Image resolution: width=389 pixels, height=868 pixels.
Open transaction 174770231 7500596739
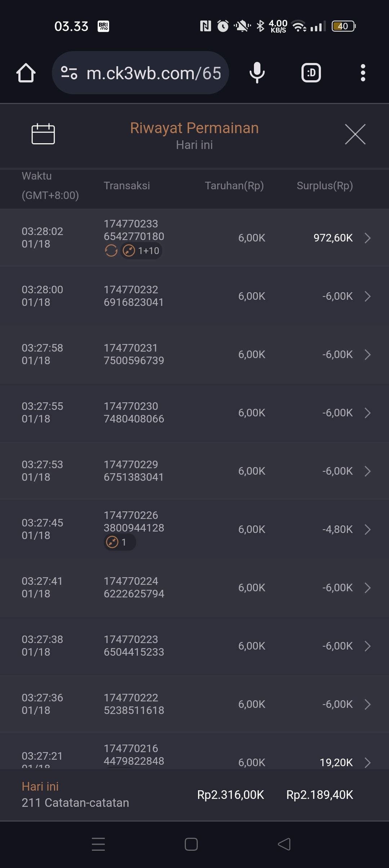[134, 354]
